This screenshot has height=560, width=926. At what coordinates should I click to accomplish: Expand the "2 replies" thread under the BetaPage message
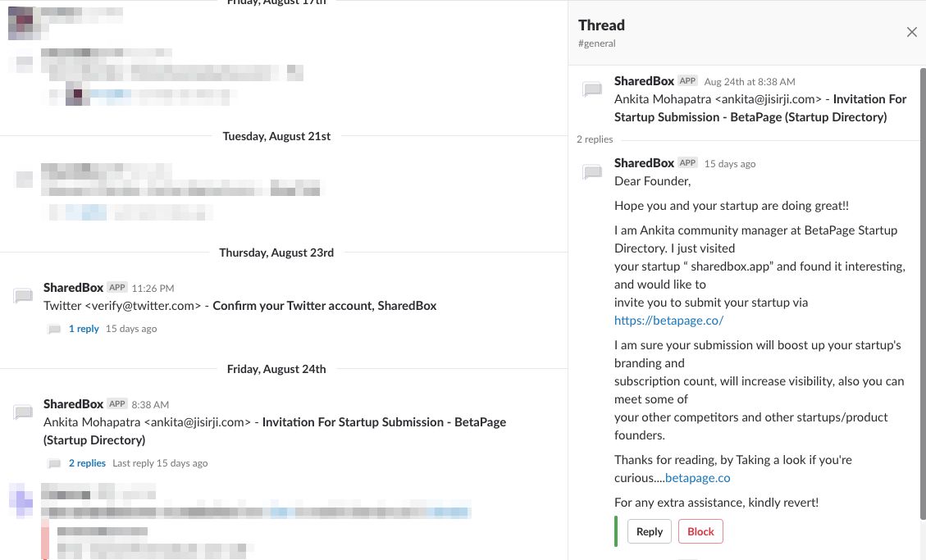click(x=87, y=462)
